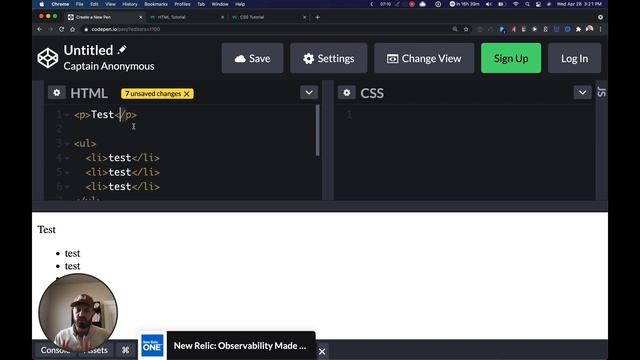
Task: Expand HTML editor dropdown menu
Action: [x=309, y=93]
